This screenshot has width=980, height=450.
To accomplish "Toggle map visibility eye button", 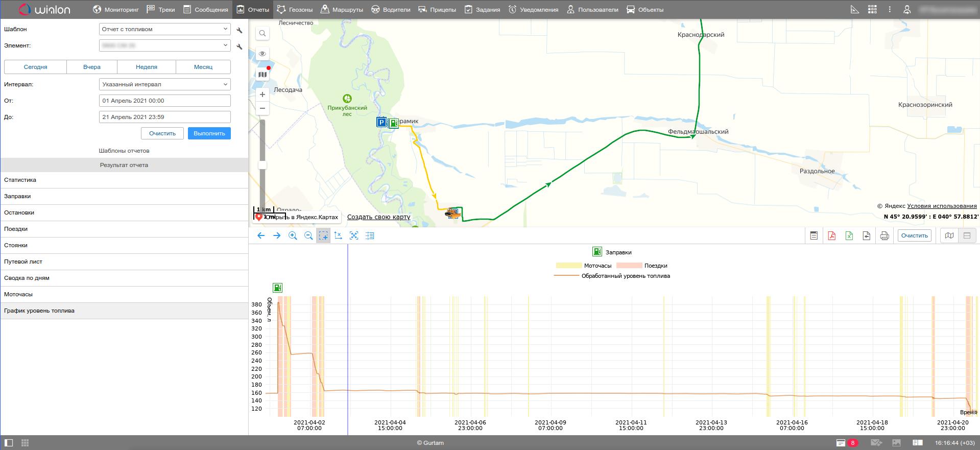I will (262, 54).
